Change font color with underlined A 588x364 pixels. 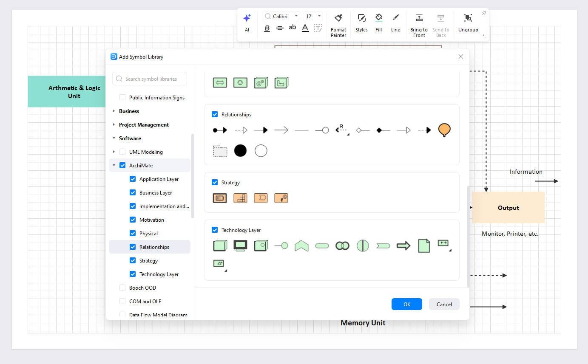[305, 28]
